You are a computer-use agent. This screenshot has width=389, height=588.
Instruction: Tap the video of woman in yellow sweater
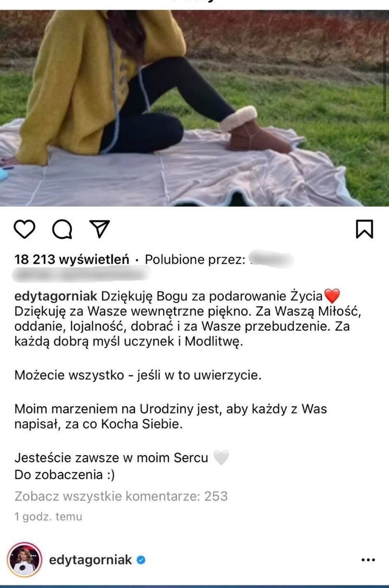pos(194,108)
